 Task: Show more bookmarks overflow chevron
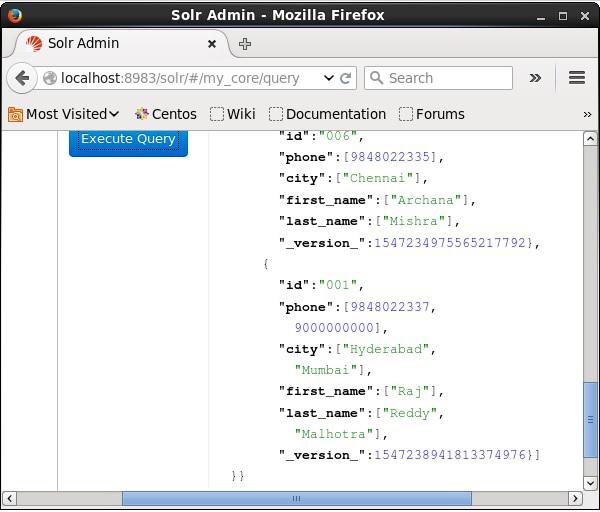(587, 114)
